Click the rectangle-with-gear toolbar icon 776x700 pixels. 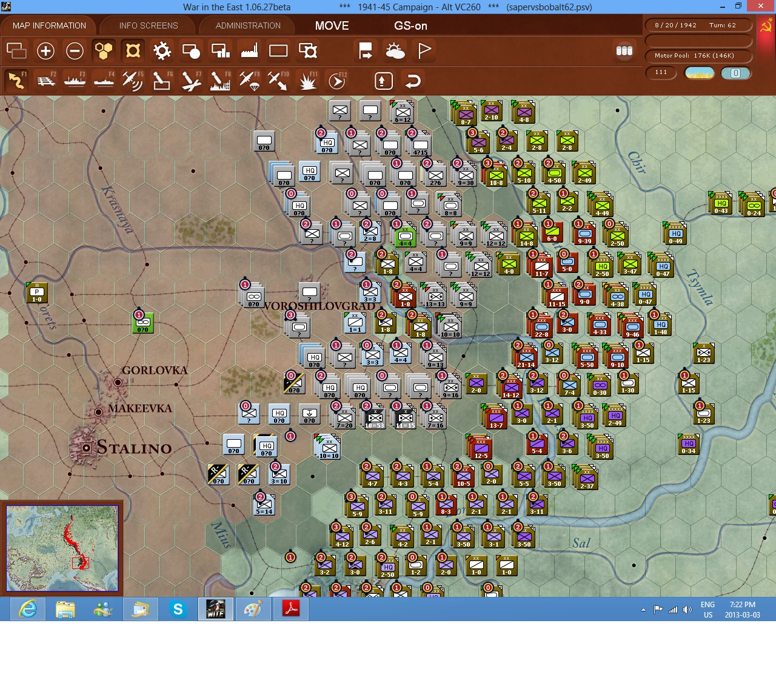tap(308, 50)
